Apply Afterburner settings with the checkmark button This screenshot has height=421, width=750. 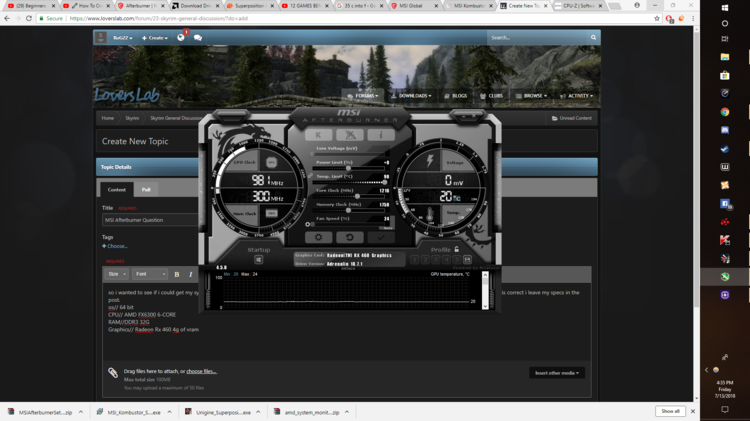coord(381,237)
